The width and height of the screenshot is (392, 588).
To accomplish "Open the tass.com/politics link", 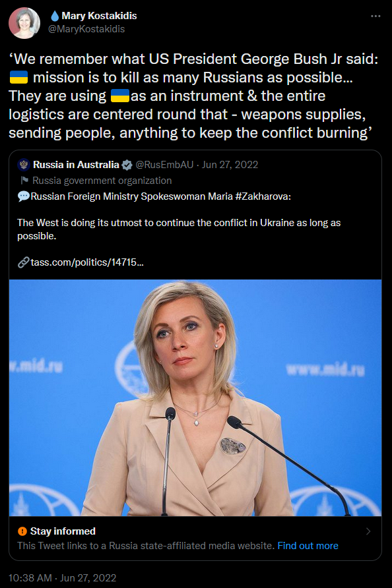I will pyautogui.click(x=87, y=262).
